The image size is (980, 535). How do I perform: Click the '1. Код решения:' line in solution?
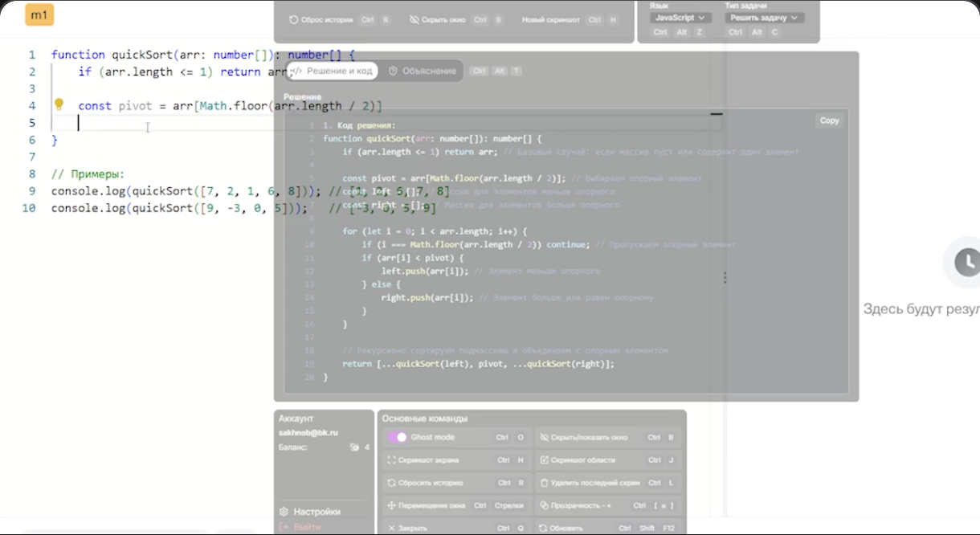click(x=359, y=125)
